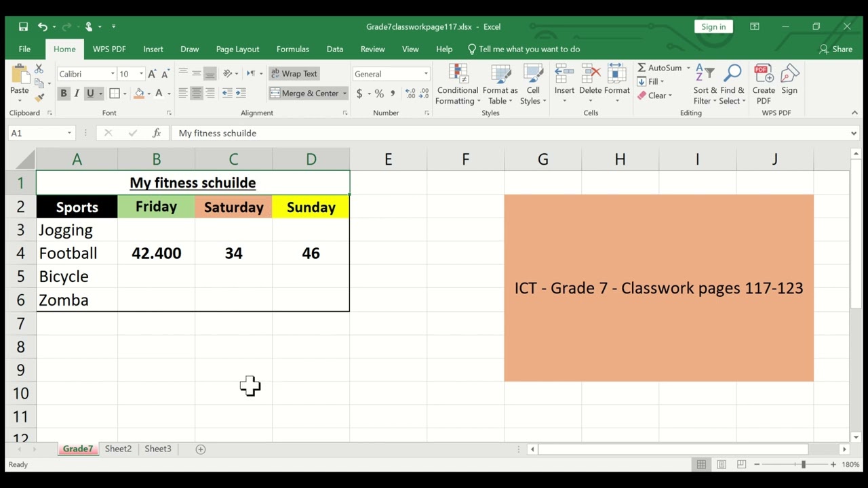Decrease font size with smaller A icon

point(165,74)
